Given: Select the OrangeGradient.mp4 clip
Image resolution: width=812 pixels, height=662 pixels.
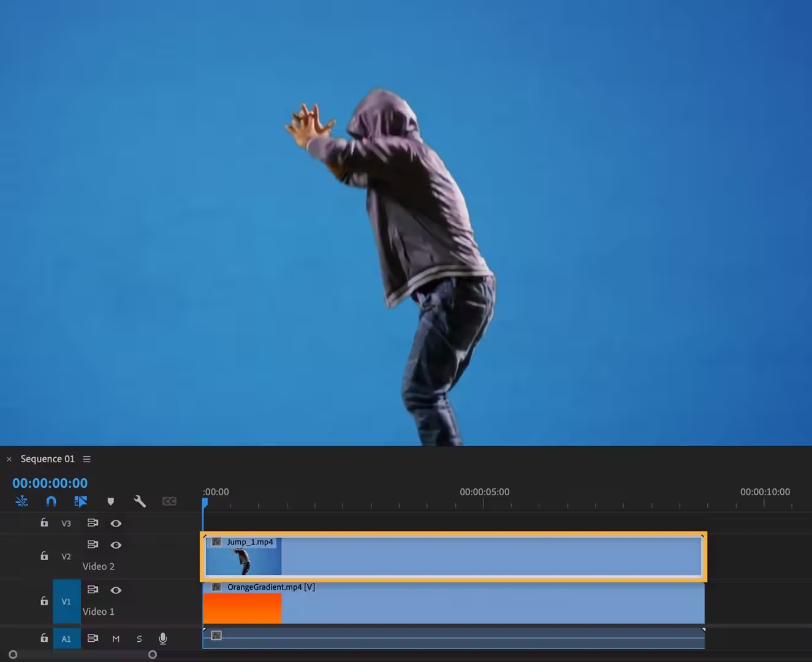Looking at the screenshot, I should (453, 603).
